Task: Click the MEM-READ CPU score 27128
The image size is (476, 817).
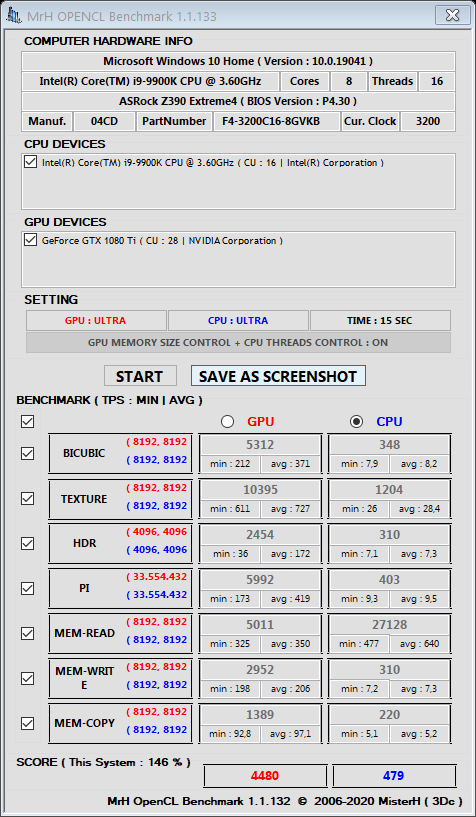Action: (x=389, y=624)
